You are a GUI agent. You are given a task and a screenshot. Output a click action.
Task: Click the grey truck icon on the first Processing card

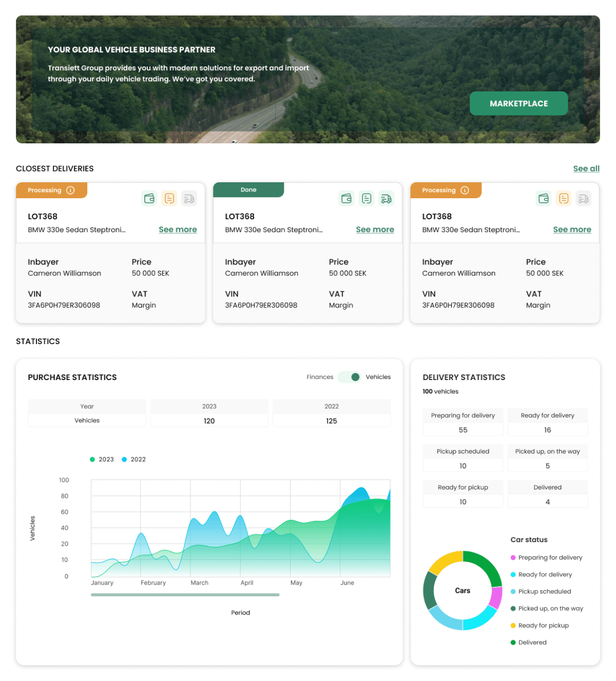pyautogui.click(x=189, y=198)
